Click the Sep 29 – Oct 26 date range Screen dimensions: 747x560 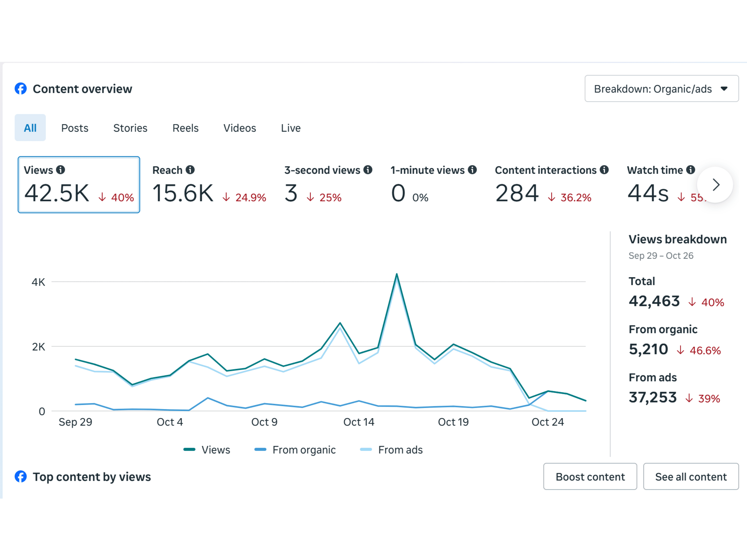point(661,256)
